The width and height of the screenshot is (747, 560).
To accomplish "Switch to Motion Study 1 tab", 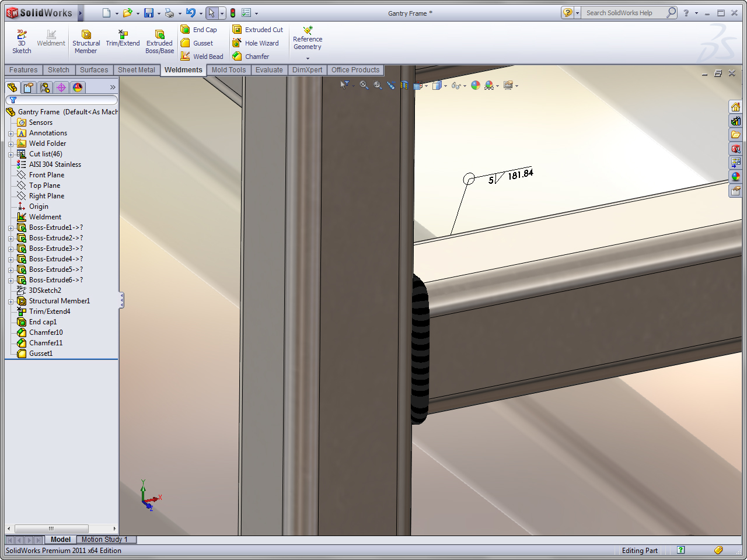I will pyautogui.click(x=104, y=540).
